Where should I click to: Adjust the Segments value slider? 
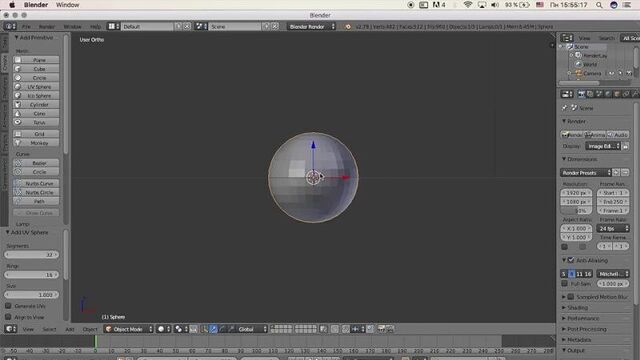pos(31,255)
